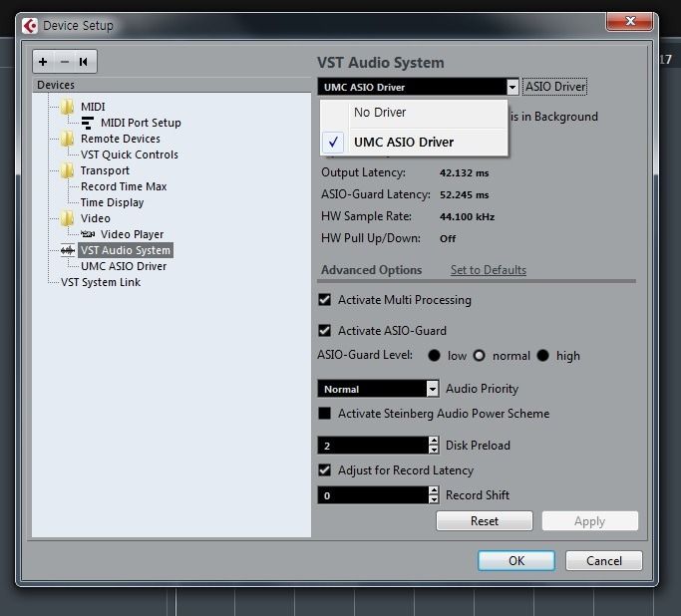This screenshot has width=681, height=616.
Task: Set ASIO-Guard Level to normal
Action: 479,356
